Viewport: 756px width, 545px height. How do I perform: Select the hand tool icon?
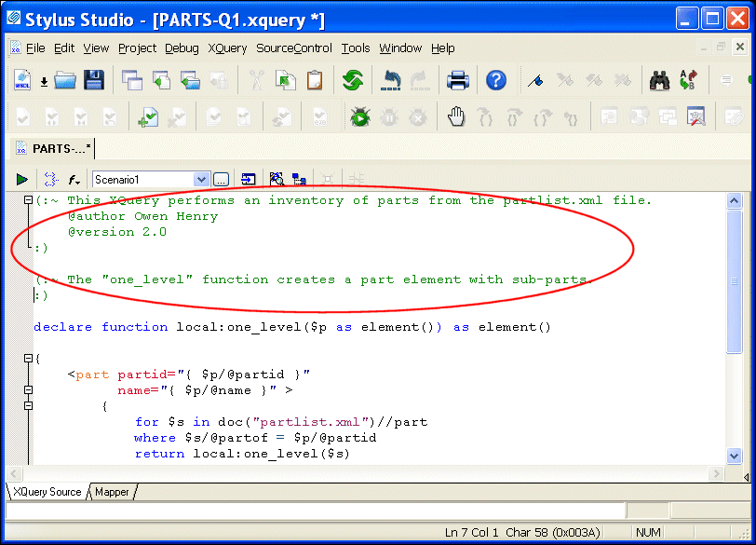pyautogui.click(x=456, y=117)
